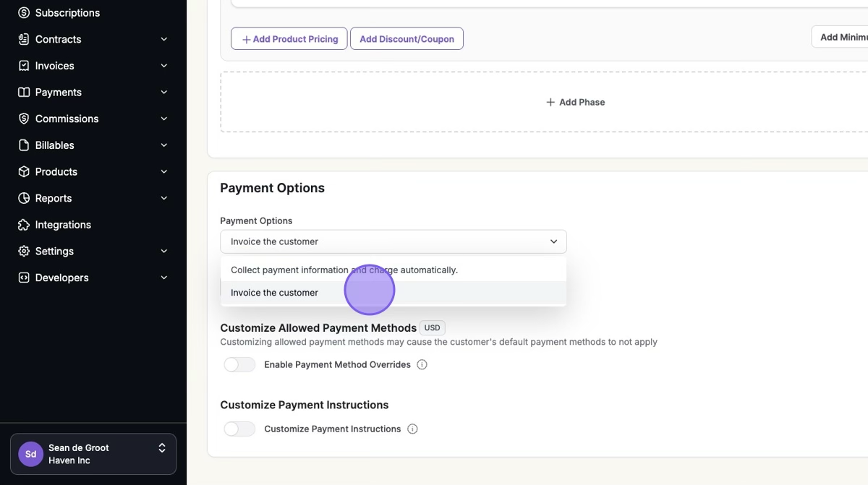Open the Sean de Groot account switcher
This screenshot has width=868, height=485.
click(x=93, y=454)
